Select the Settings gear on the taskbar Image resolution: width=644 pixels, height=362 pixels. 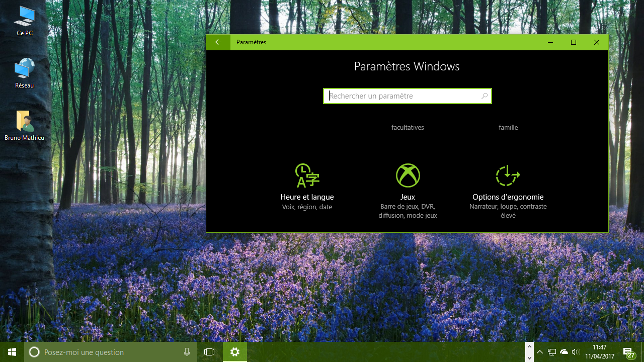point(234,352)
